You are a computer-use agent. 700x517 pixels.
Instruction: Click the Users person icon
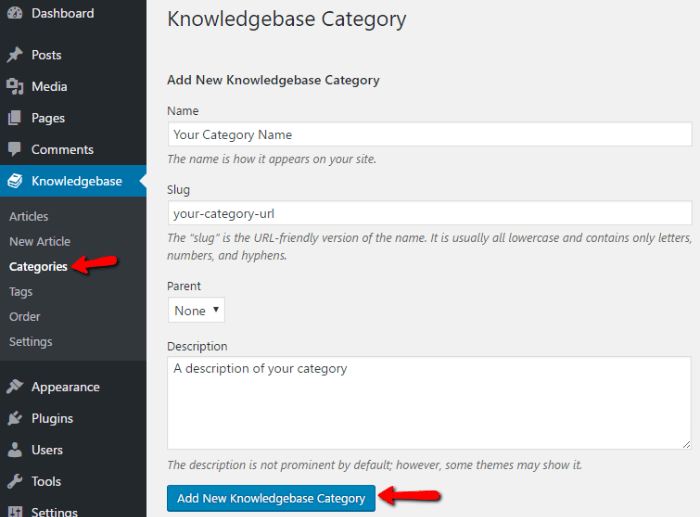15,450
